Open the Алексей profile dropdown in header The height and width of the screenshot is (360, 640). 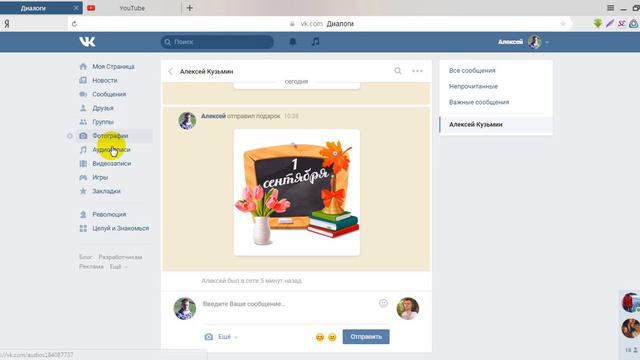[x=523, y=42]
